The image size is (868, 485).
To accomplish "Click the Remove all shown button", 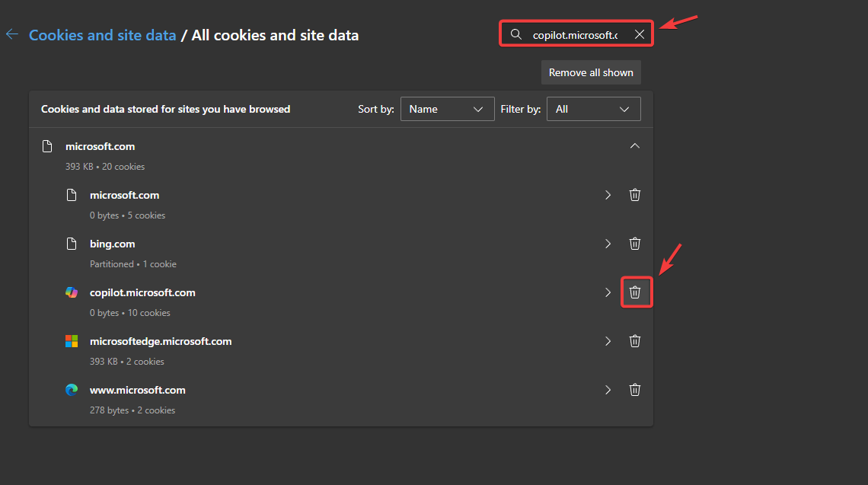I will [591, 72].
